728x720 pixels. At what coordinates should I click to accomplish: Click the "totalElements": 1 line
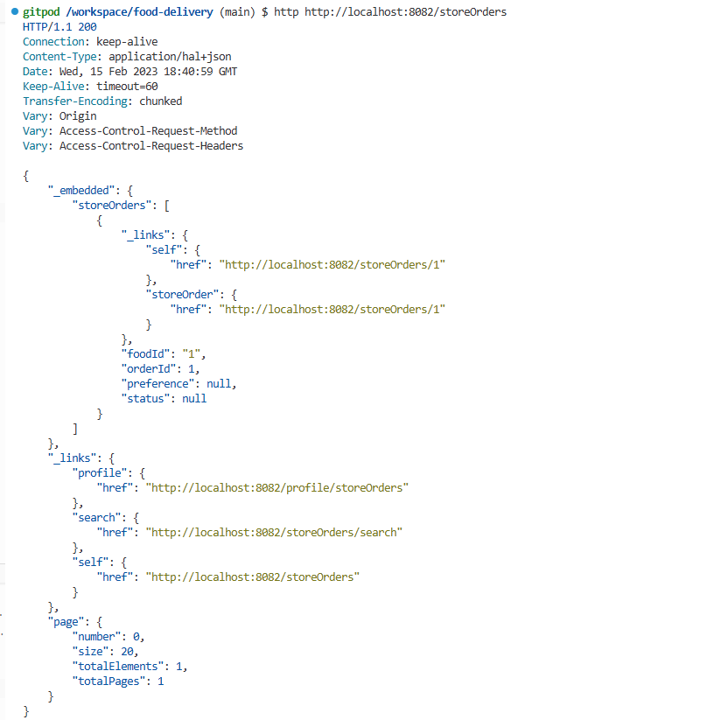click(129, 666)
